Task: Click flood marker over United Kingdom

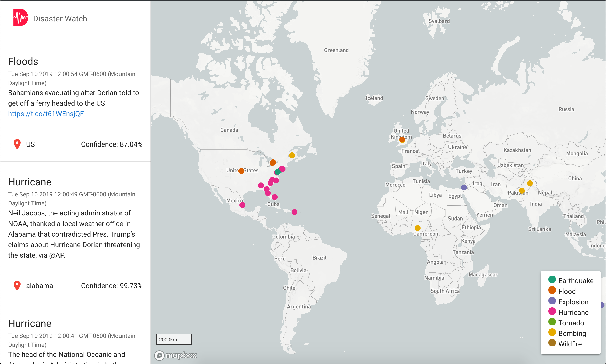Action: tap(402, 140)
